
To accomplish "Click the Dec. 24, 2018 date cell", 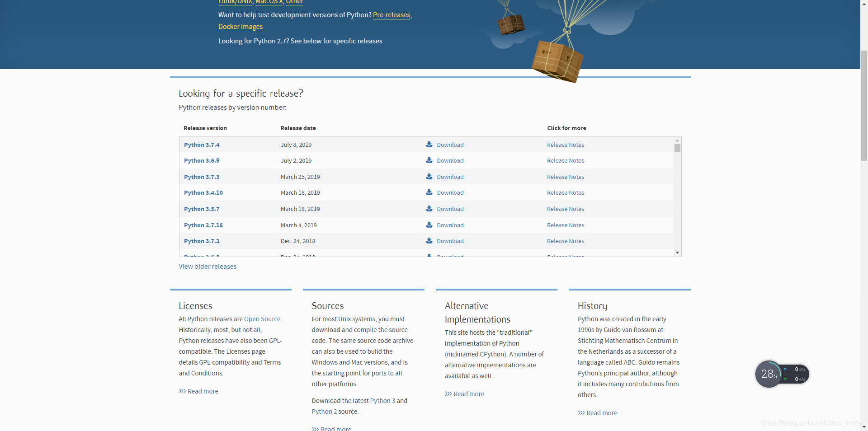I will tap(298, 241).
